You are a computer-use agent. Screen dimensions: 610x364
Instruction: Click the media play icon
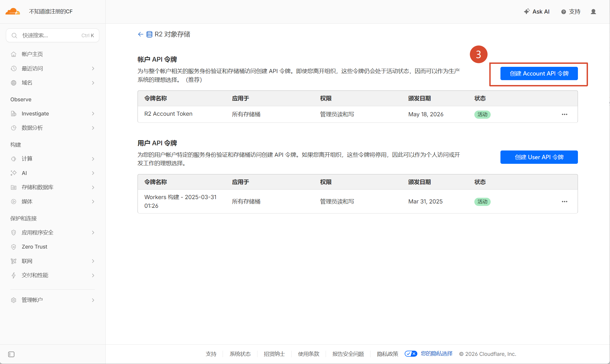pos(14,202)
